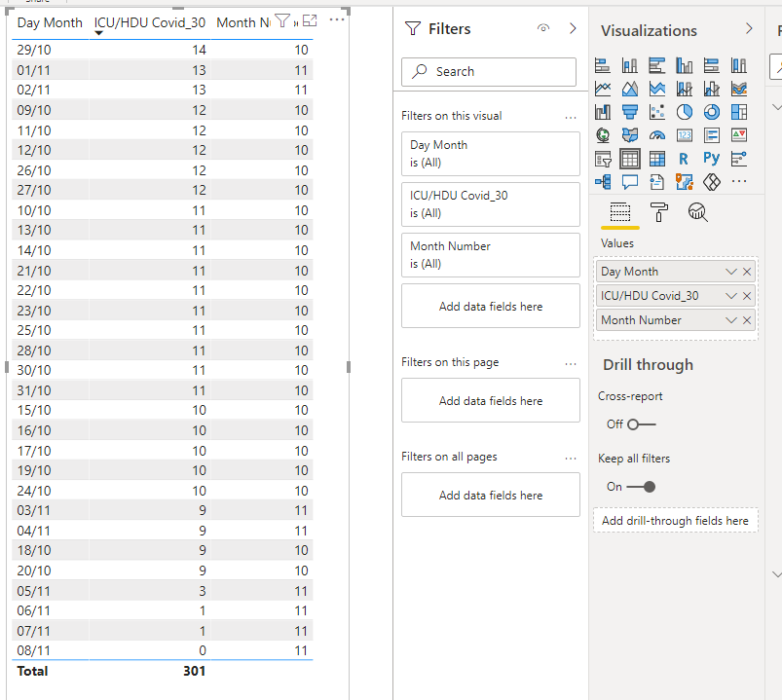This screenshot has width=782, height=700.
Task: Expand the ICU/HDU Covid_30 filter card
Action: click(491, 204)
